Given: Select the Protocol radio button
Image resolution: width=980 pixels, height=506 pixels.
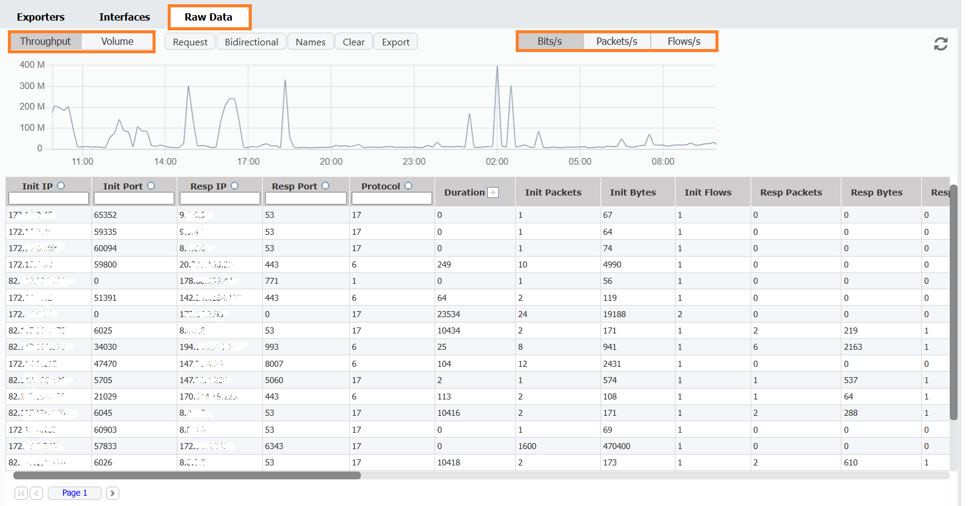Looking at the screenshot, I should (x=409, y=186).
